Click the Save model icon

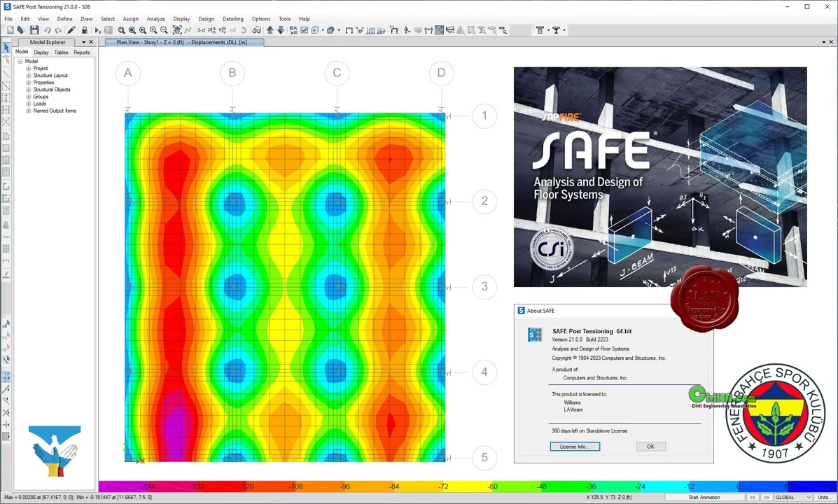(34, 31)
